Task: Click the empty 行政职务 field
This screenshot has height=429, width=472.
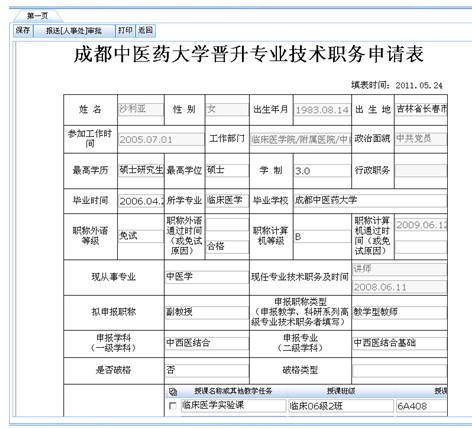Action: pos(421,170)
